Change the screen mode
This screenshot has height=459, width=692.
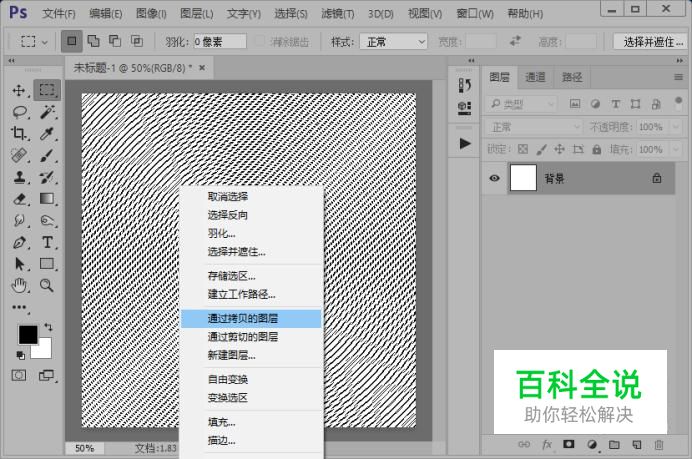click(46, 376)
